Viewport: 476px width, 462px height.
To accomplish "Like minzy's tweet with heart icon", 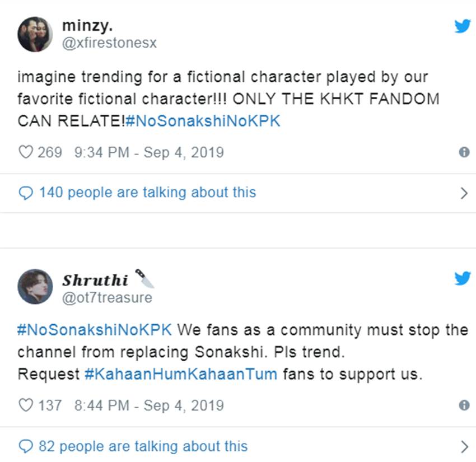I will pyautogui.click(x=26, y=152).
